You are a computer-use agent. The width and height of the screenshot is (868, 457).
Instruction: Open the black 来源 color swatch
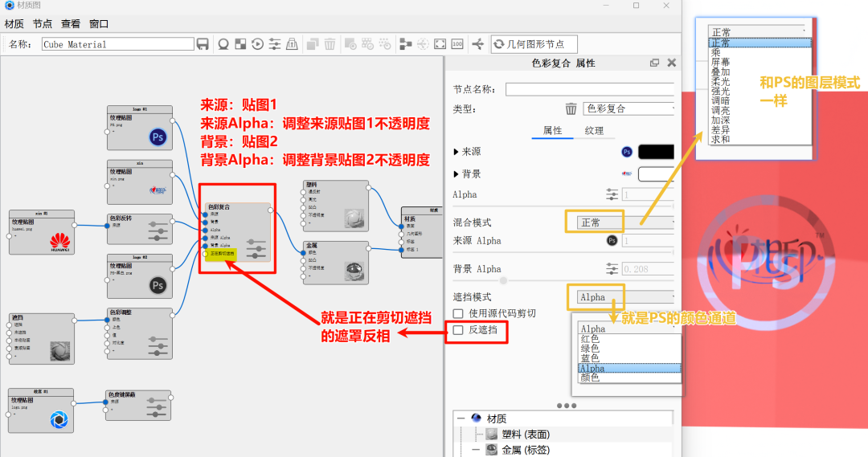coord(657,152)
